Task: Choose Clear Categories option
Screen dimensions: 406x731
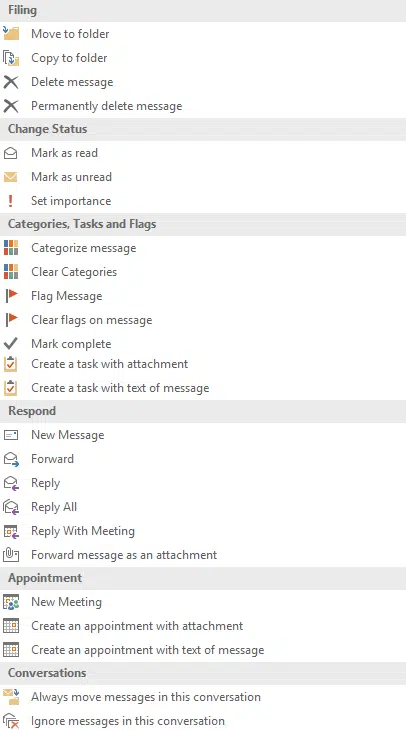Action: tap(74, 272)
